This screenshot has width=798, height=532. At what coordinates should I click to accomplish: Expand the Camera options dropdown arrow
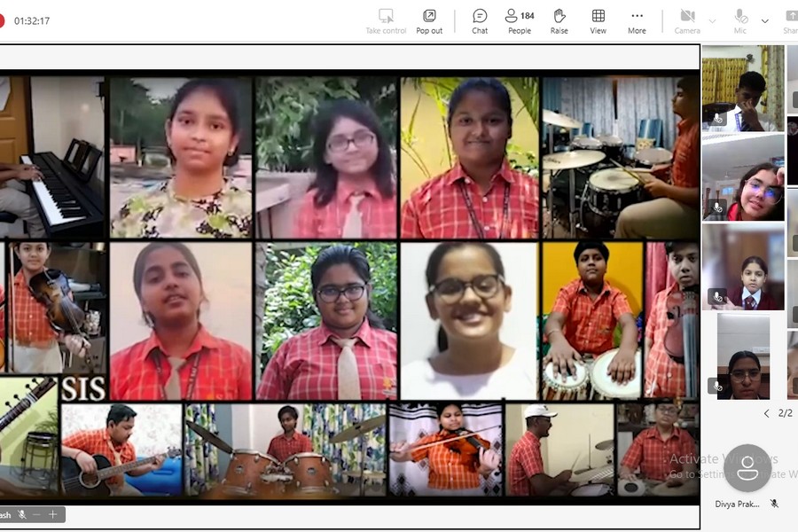[712, 20]
